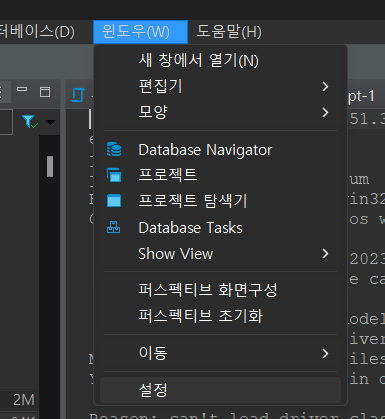Expand the 편집기 submenu
Screen dimensions: 385x419
220,86
